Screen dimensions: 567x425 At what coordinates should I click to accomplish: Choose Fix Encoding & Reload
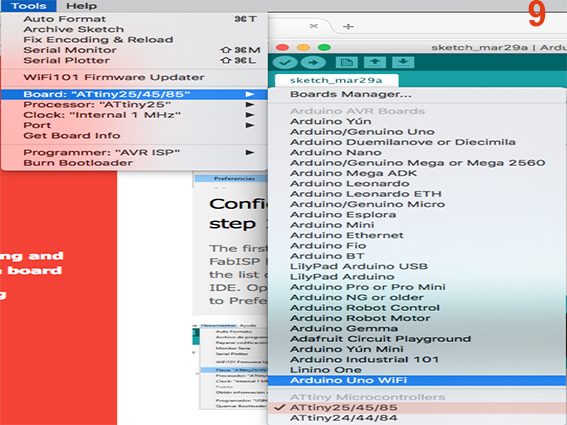(x=135, y=39)
